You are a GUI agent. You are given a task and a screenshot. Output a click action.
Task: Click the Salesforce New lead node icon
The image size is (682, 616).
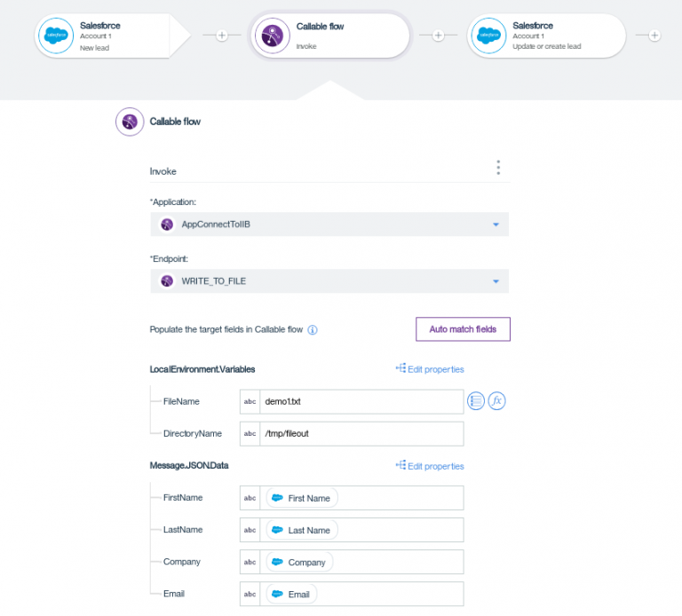click(x=56, y=36)
